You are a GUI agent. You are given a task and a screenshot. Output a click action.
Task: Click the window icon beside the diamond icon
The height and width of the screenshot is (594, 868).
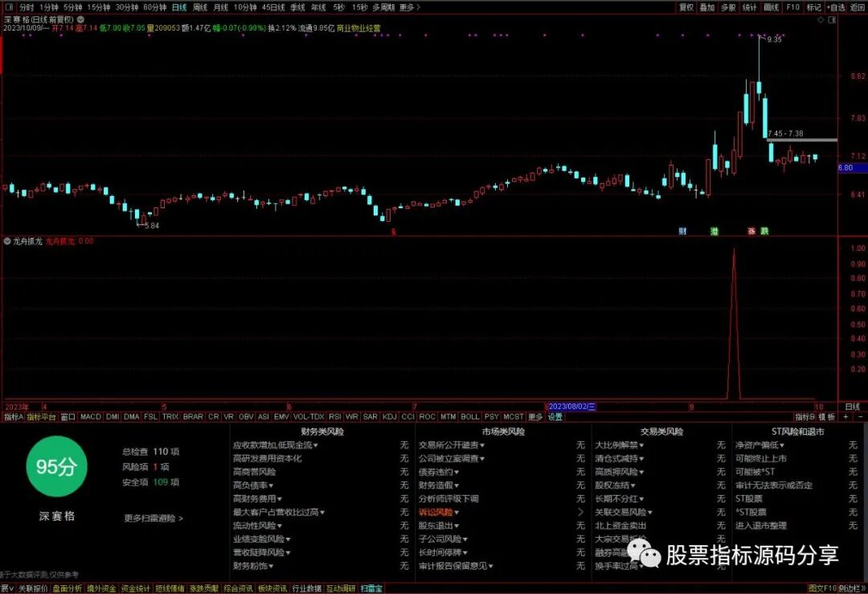tap(832, 20)
